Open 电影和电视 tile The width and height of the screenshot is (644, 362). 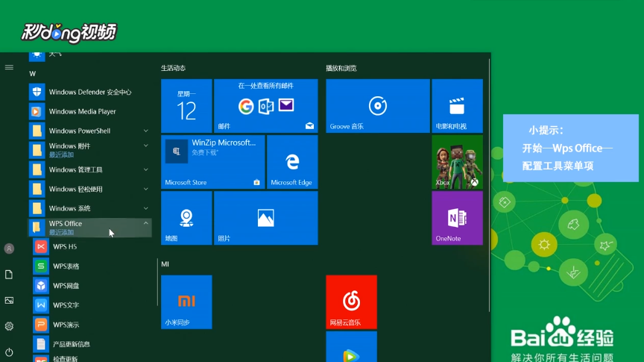[x=457, y=106]
